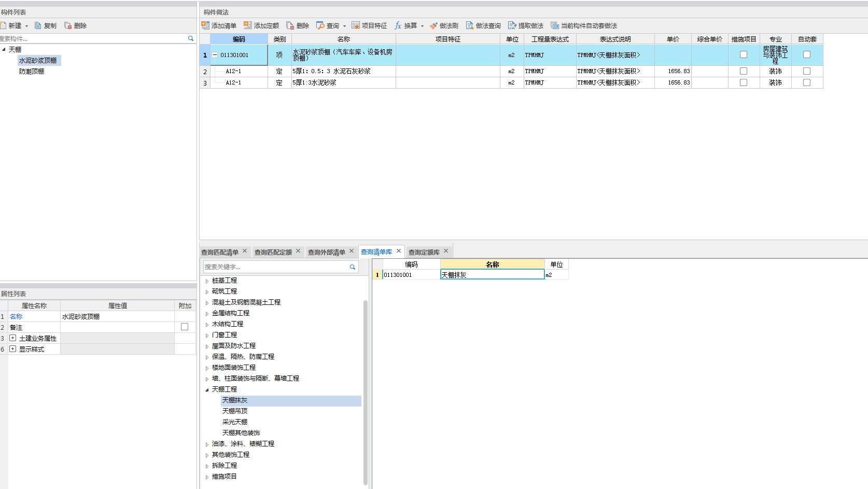
Task: Click the 做法查询 icon
Action: click(x=470, y=25)
